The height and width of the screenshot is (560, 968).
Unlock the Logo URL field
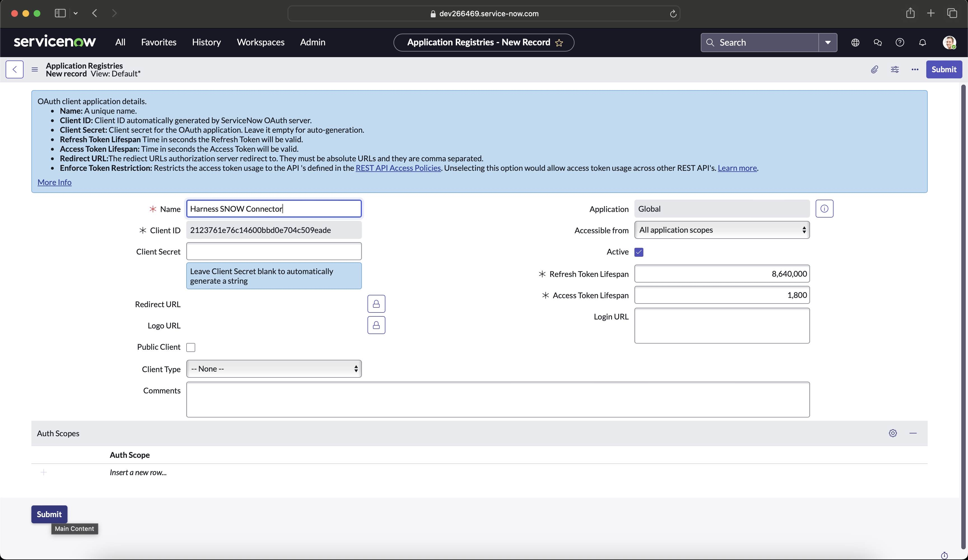tap(376, 325)
